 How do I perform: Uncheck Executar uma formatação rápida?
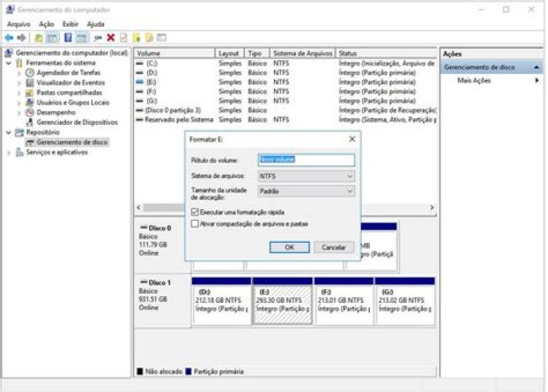pos(195,212)
